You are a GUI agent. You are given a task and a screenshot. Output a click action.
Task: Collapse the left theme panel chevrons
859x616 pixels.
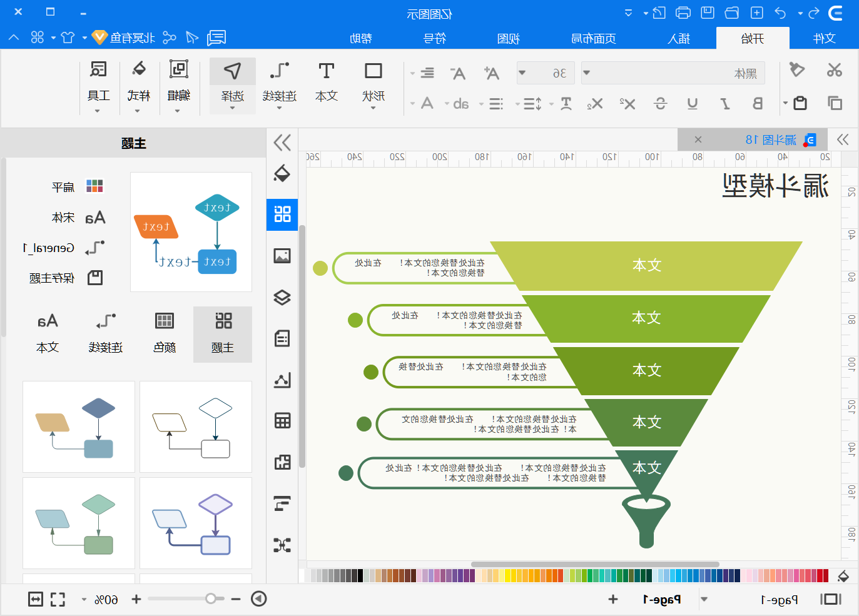(282, 143)
